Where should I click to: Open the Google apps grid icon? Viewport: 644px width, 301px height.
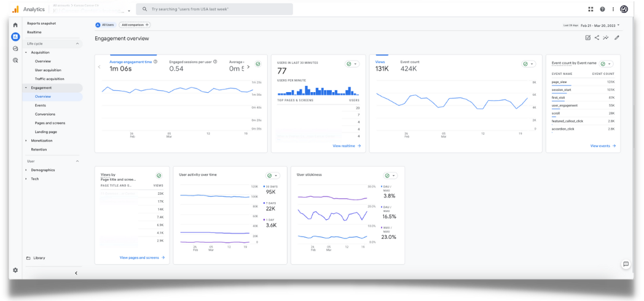point(591,9)
